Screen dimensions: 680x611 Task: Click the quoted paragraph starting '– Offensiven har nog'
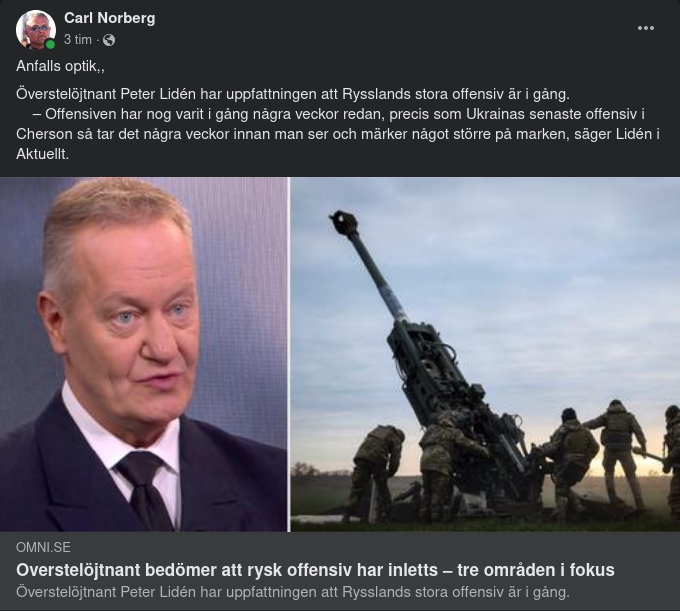(338, 134)
